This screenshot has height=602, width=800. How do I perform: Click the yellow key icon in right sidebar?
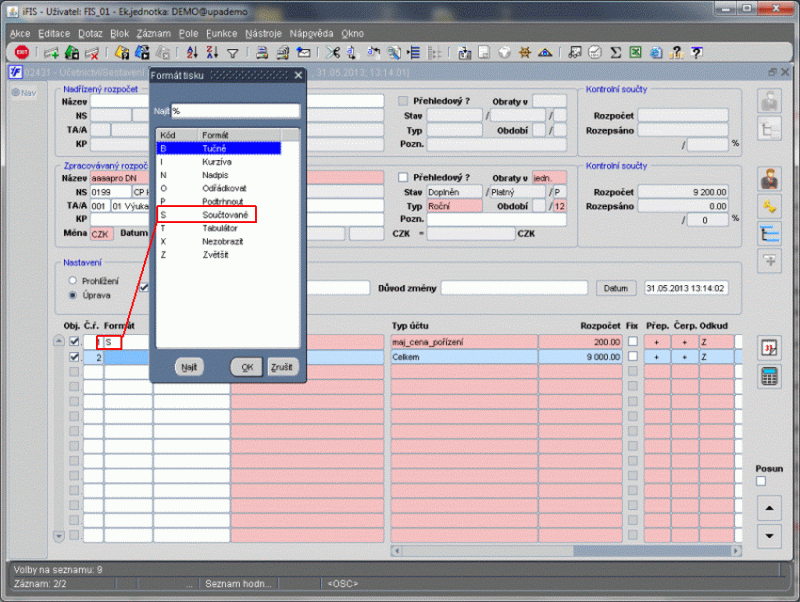[x=770, y=206]
